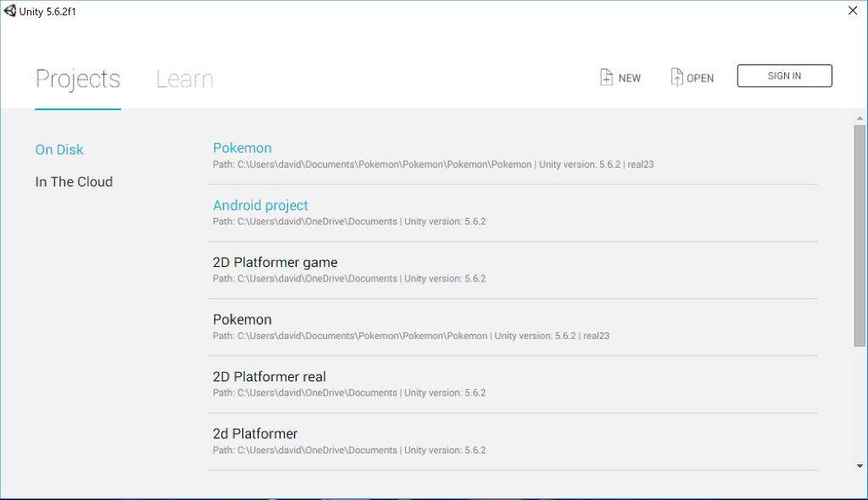The height and width of the screenshot is (500, 868).
Task: Click the path text under 2D Platformer game
Action: click(x=349, y=279)
